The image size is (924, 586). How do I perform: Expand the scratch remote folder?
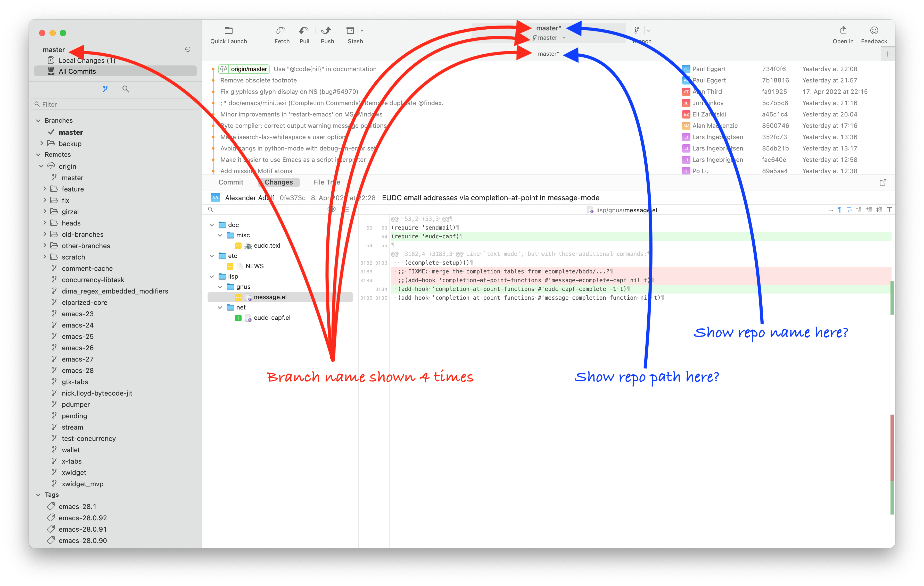pyautogui.click(x=45, y=257)
